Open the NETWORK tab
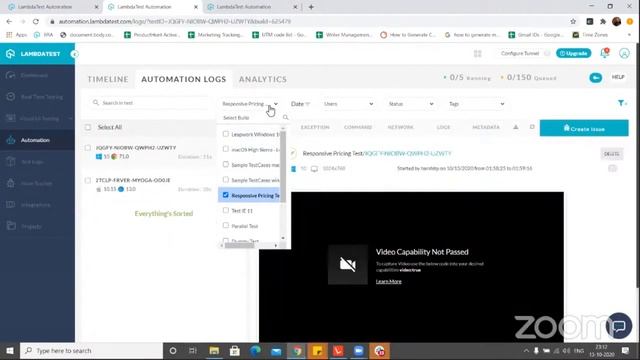The height and width of the screenshot is (360, 640). coord(400,127)
